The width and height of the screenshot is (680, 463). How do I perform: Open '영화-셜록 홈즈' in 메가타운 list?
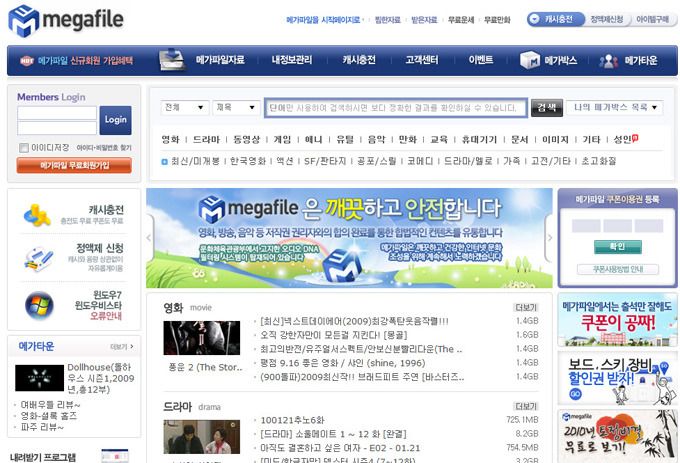click(x=49, y=416)
